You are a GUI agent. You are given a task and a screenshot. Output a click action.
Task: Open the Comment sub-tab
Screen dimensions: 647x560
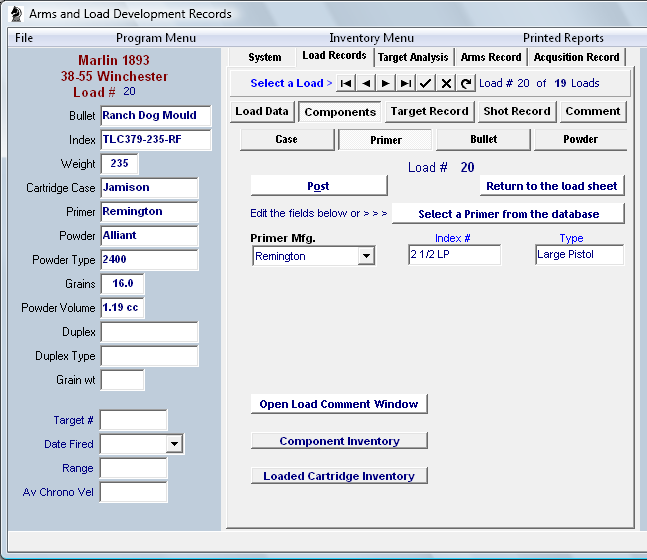click(593, 111)
